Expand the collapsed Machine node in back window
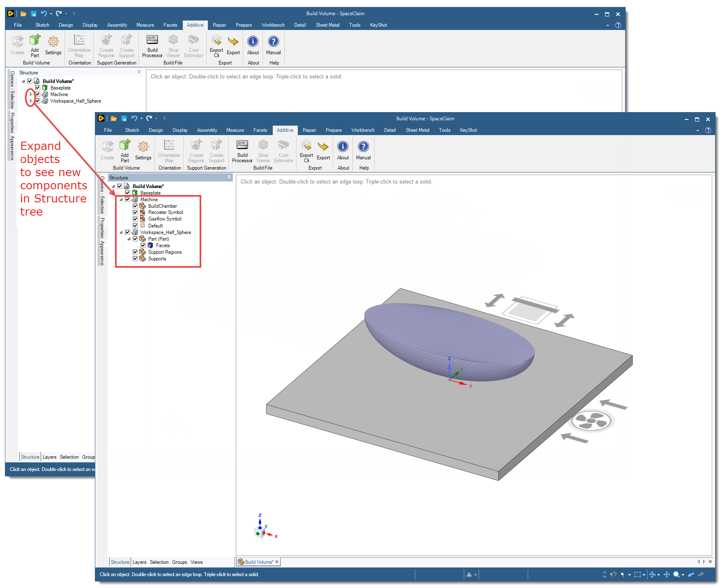 click(x=31, y=94)
